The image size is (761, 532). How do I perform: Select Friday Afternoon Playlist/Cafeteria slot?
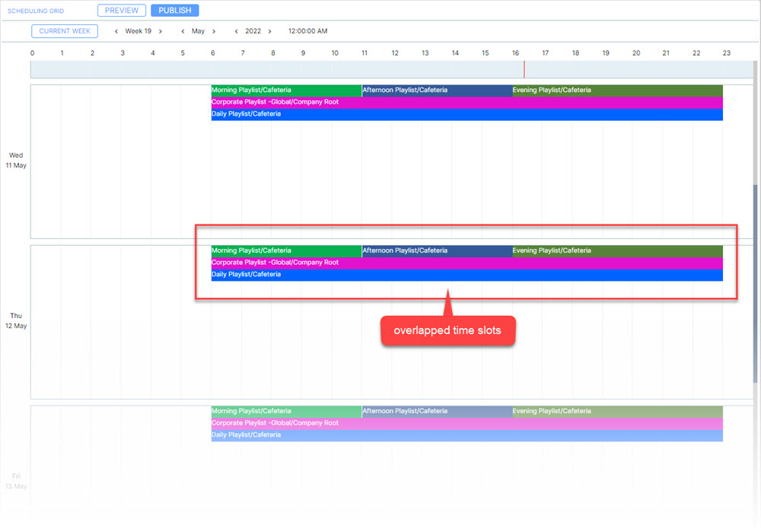[x=437, y=412]
